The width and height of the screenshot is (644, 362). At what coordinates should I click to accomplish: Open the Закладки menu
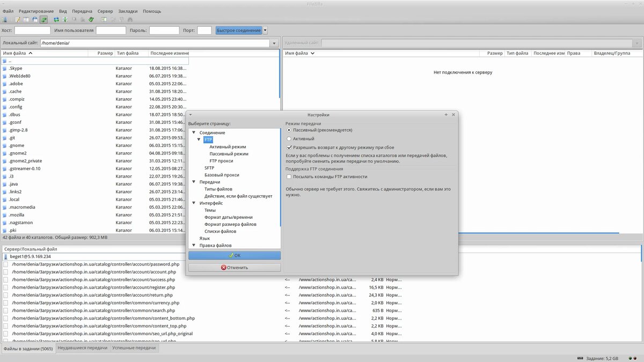tap(128, 11)
